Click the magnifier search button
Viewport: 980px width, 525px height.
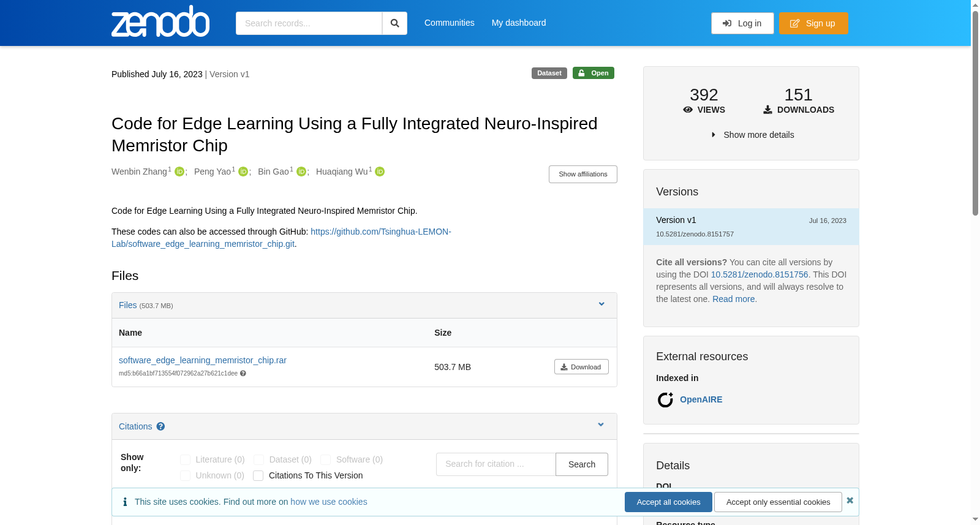395,23
